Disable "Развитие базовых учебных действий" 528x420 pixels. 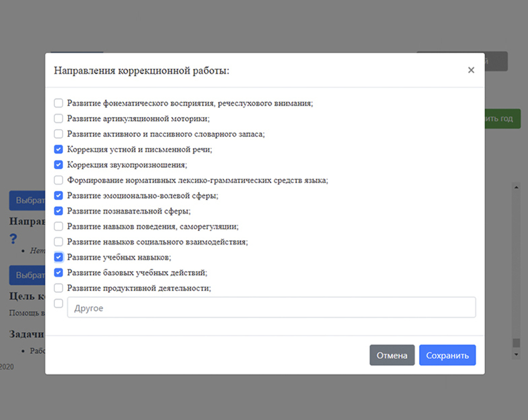pos(58,272)
